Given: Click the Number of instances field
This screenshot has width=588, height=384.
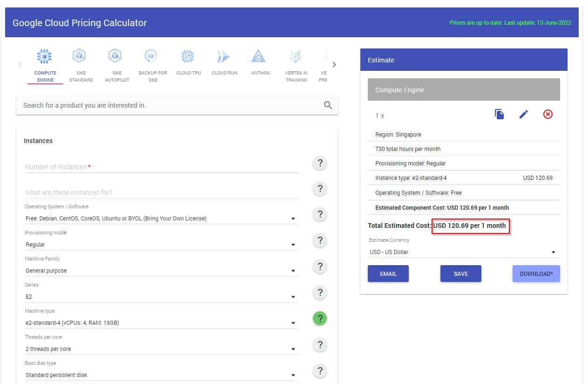Looking at the screenshot, I should coord(162,166).
